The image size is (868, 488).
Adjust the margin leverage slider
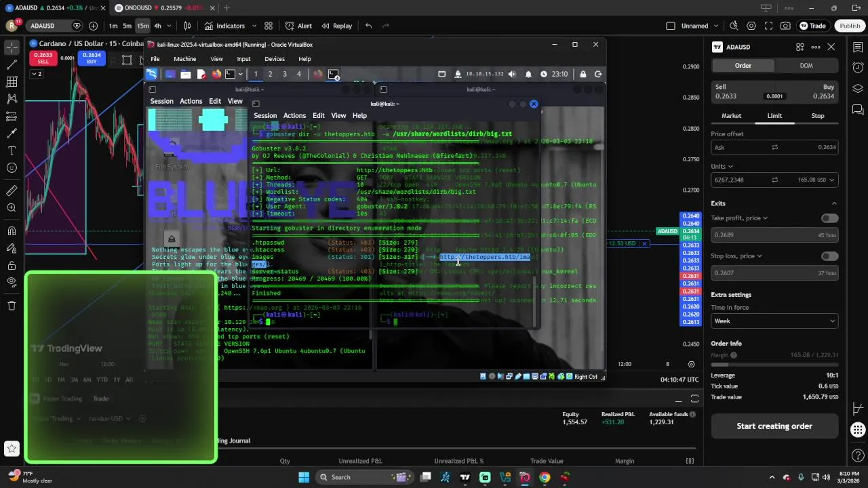774,365
